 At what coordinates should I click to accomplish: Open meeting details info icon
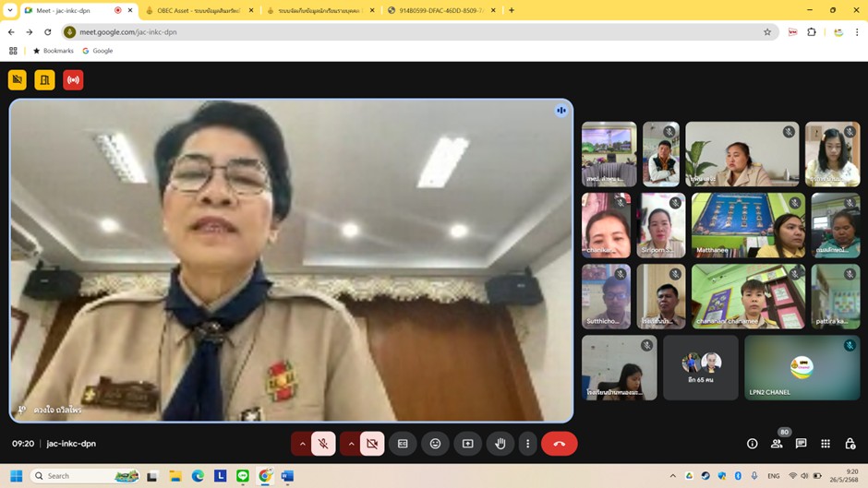pos(752,444)
